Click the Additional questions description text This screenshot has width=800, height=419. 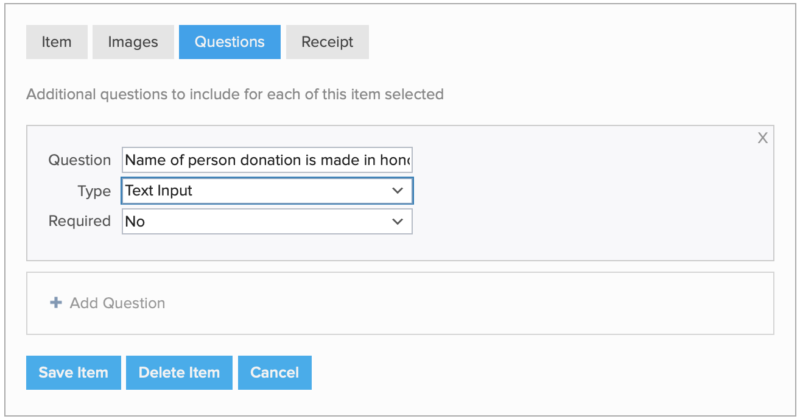point(235,95)
